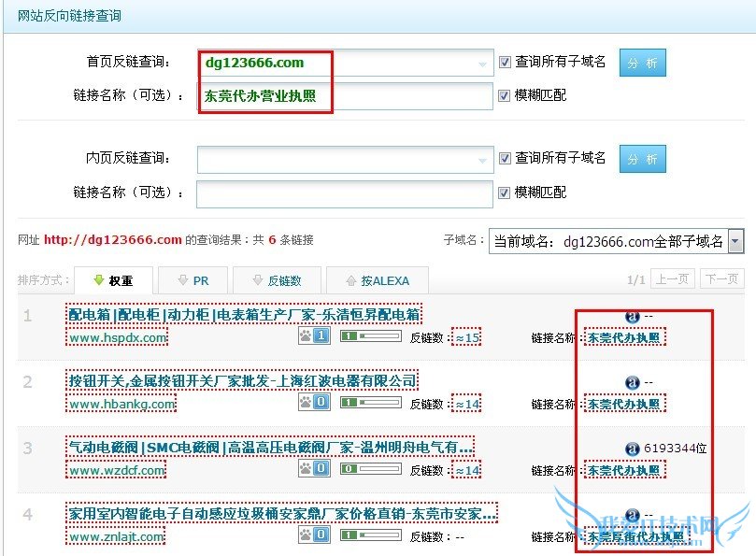
Task: Click Alexa icon in row 2 (hbankg)
Action: pos(632,382)
